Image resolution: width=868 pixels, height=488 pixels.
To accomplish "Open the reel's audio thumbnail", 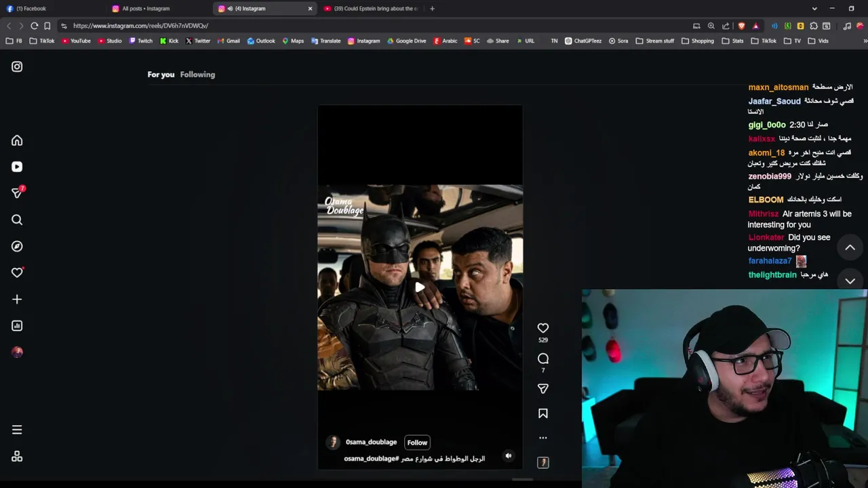I will (x=542, y=462).
